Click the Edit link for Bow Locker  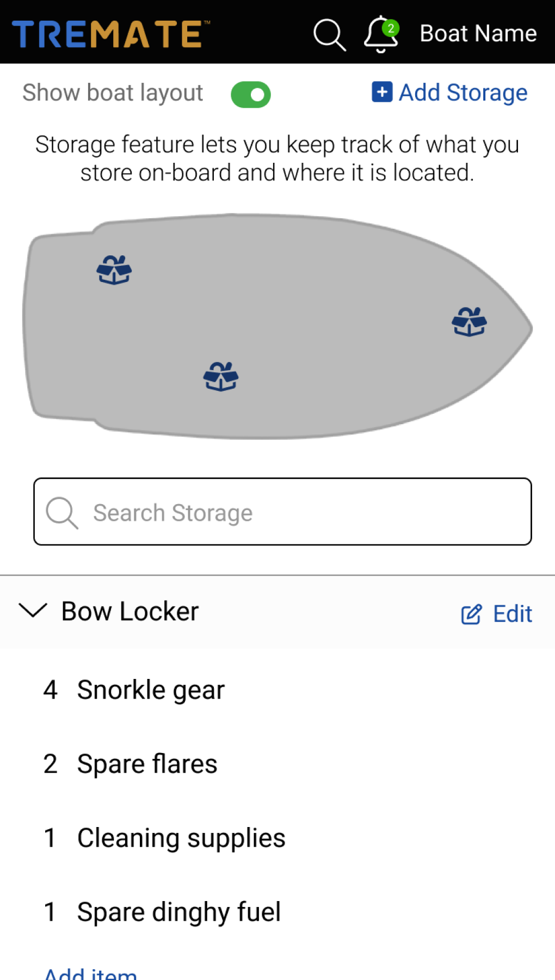[x=512, y=614]
